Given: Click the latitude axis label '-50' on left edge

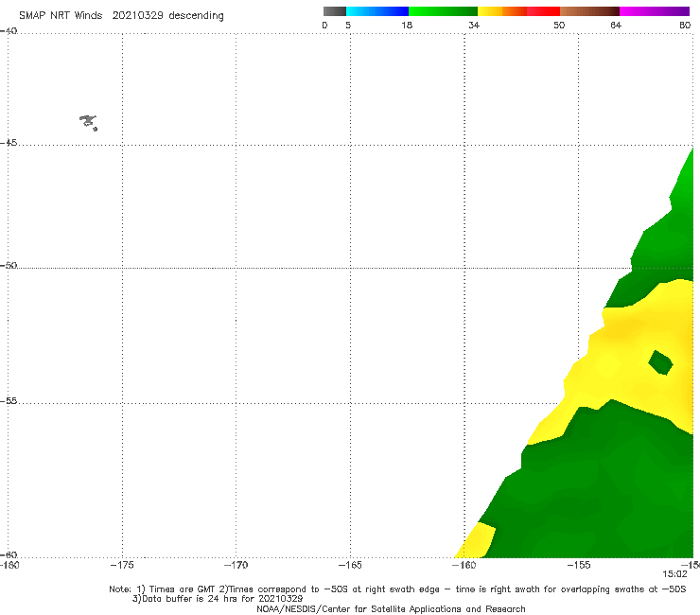Looking at the screenshot, I should coord(9,266).
